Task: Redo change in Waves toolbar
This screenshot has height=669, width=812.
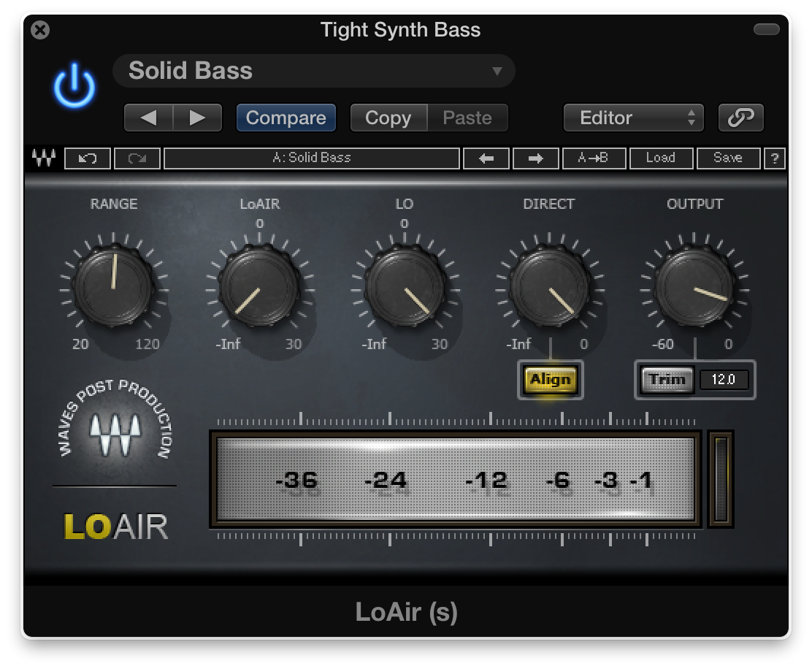Action: 137,158
